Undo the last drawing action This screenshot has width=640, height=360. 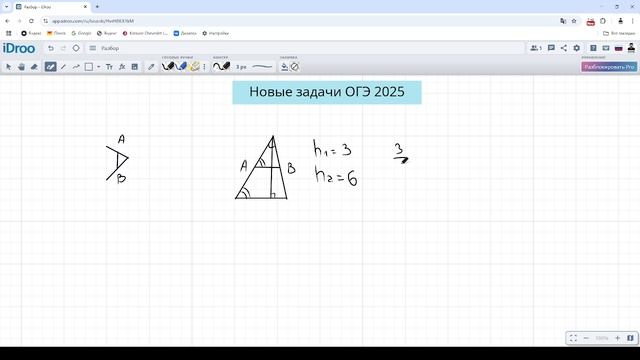click(51, 48)
